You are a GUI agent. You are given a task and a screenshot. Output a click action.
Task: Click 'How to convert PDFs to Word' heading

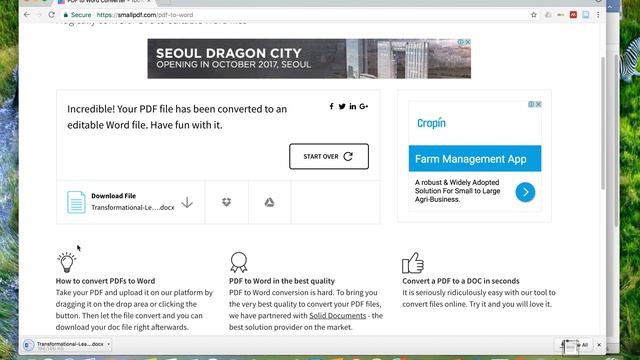coord(105,281)
